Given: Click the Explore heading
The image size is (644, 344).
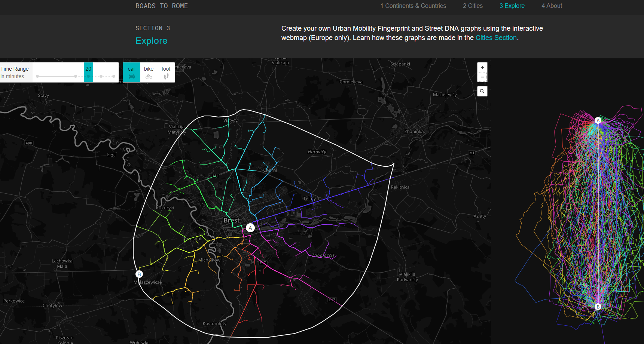Looking at the screenshot, I should click(151, 41).
